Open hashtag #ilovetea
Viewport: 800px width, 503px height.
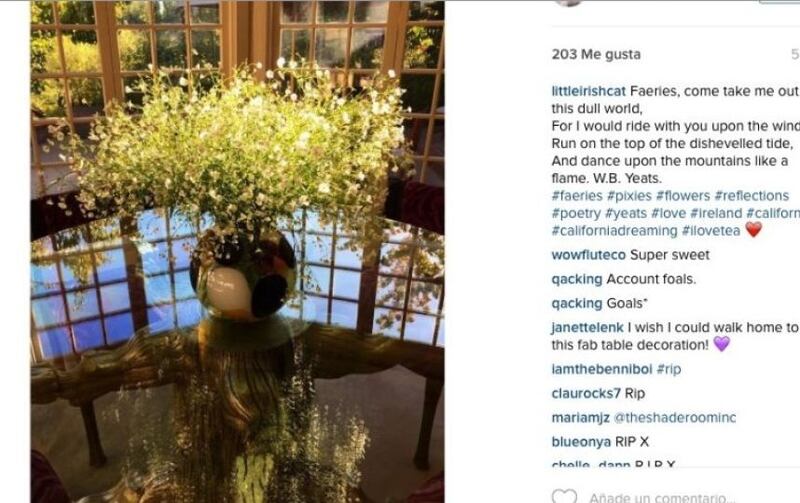[711, 231]
